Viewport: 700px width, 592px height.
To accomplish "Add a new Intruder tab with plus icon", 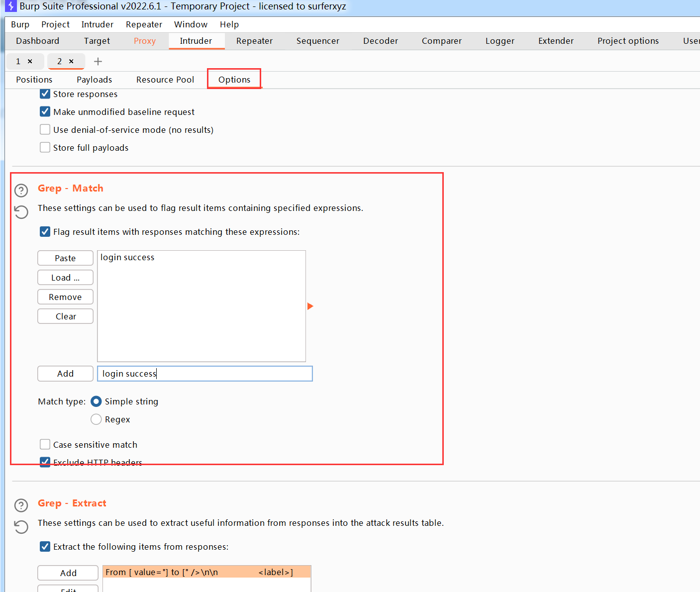I will pos(98,61).
